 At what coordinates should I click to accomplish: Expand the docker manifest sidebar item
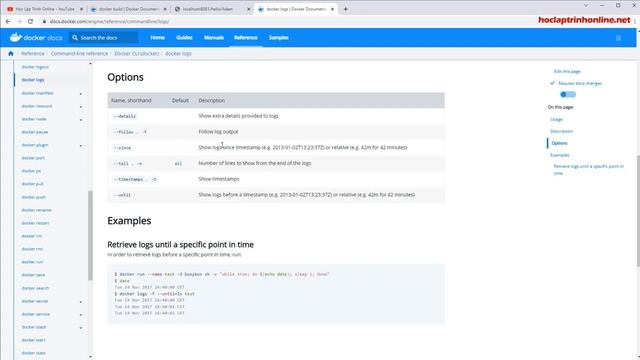click(x=81, y=94)
